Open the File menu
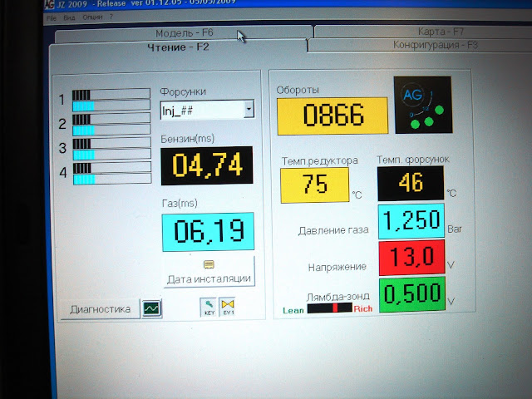The image size is (532, 399). coord(52,18)
